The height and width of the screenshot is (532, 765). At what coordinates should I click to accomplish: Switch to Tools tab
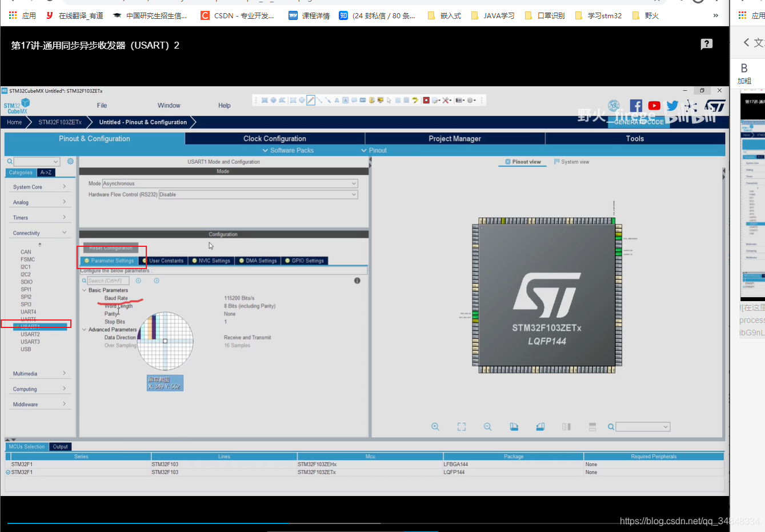(x=635, y=139)
